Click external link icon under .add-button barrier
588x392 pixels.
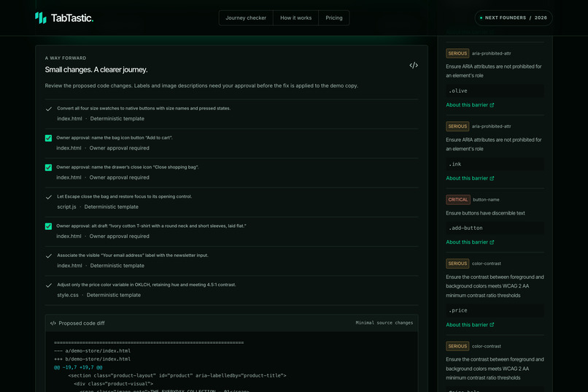click(x=492, y=242)
